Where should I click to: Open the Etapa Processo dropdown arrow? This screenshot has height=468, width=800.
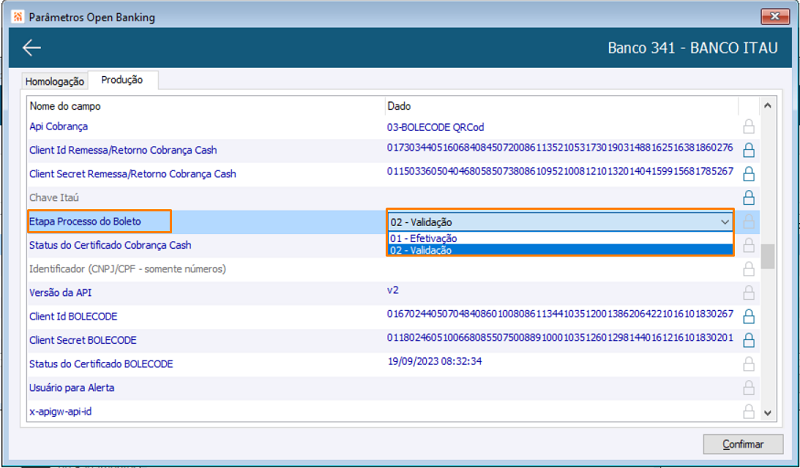coord(724,222)
